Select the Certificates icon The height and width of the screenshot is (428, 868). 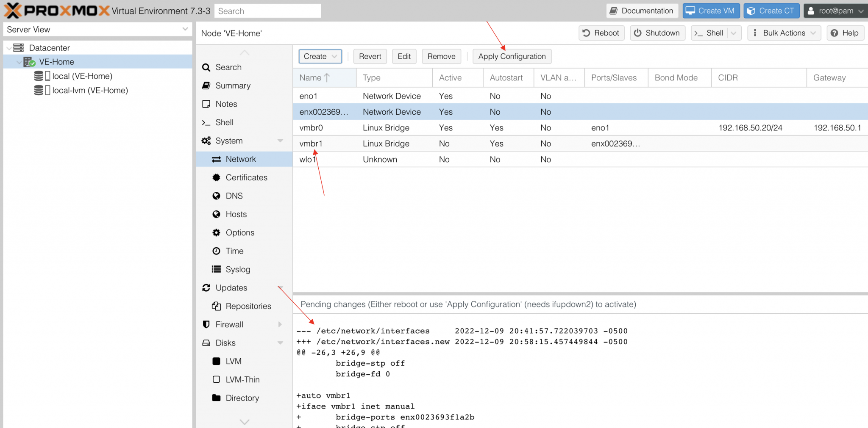216,177
